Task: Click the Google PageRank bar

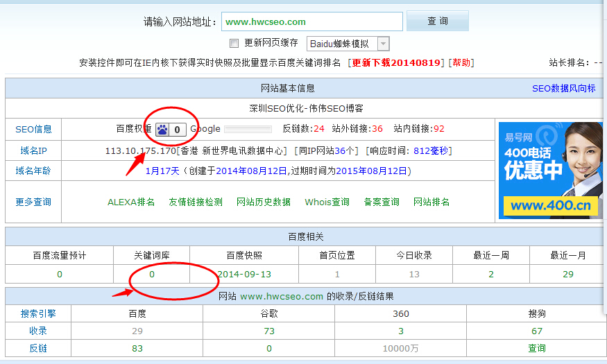Action: pyautogui.click(x=248, y=129)
